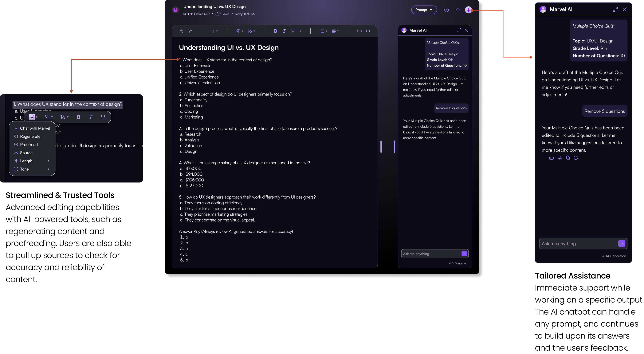Expand the Length submenu in context menu
This screenshot has width=644, height=354.
tap(32, 161)
